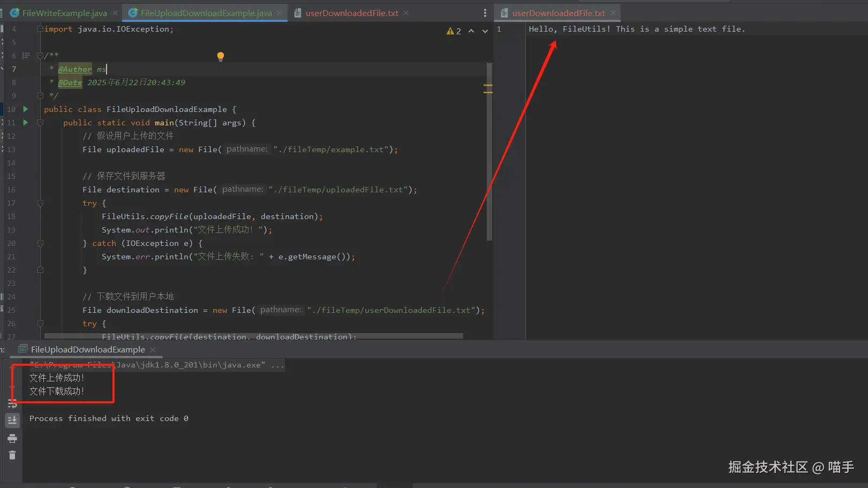868x488 pixels.
Task: Open the editor tabs three-dot menu
Action: 485,13
